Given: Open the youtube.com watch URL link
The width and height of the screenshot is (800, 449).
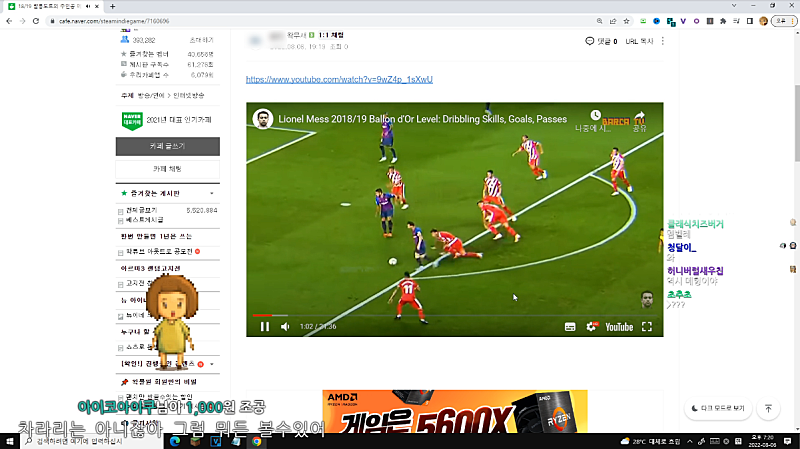Looking at the screenshot, I should point(339,79).
